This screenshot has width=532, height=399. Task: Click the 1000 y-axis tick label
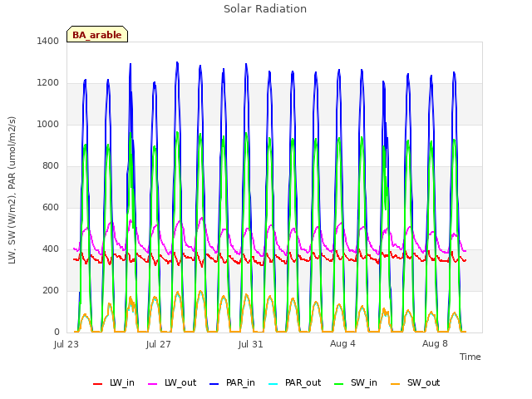click(48, 124)
